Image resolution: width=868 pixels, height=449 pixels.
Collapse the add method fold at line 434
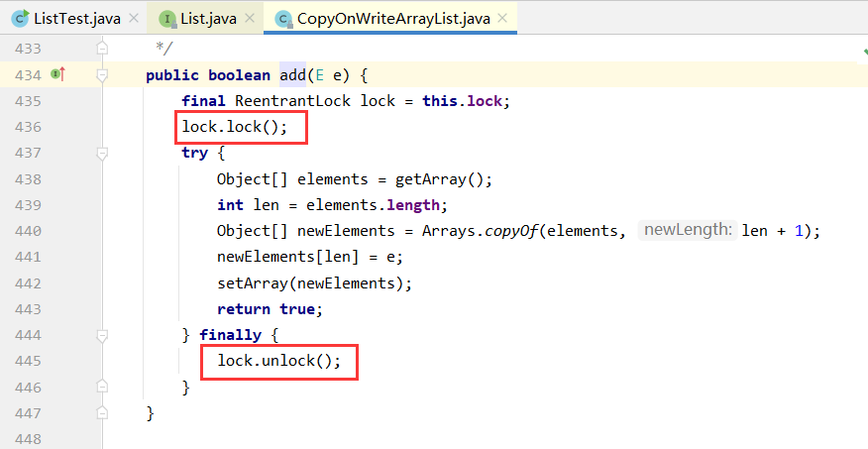pyautogui.click(x=102, y=75)
